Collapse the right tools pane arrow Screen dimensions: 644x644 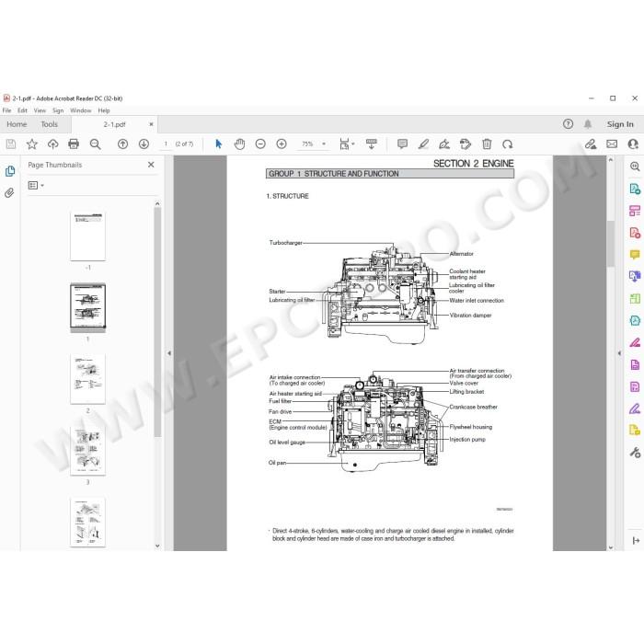[x=619, y=353]
